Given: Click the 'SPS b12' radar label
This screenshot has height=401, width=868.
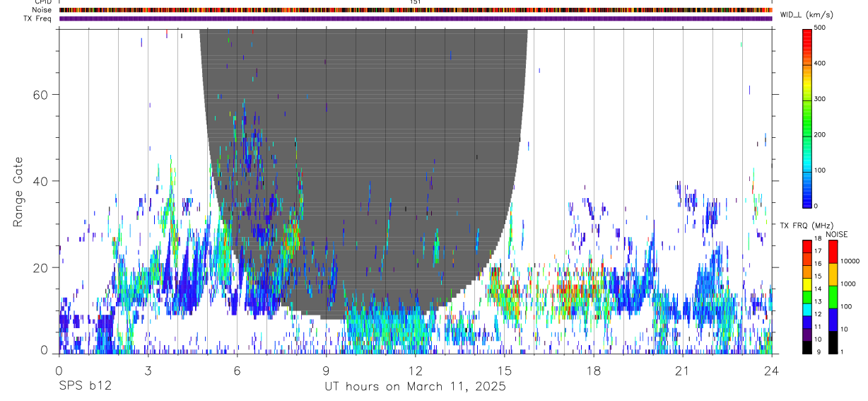Looking at the screenshot, I should (85, 387).
